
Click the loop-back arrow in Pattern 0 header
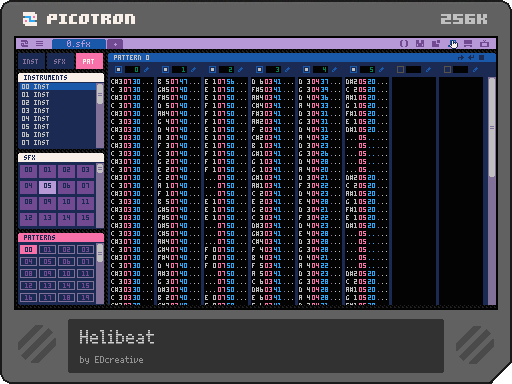[471, 58]
